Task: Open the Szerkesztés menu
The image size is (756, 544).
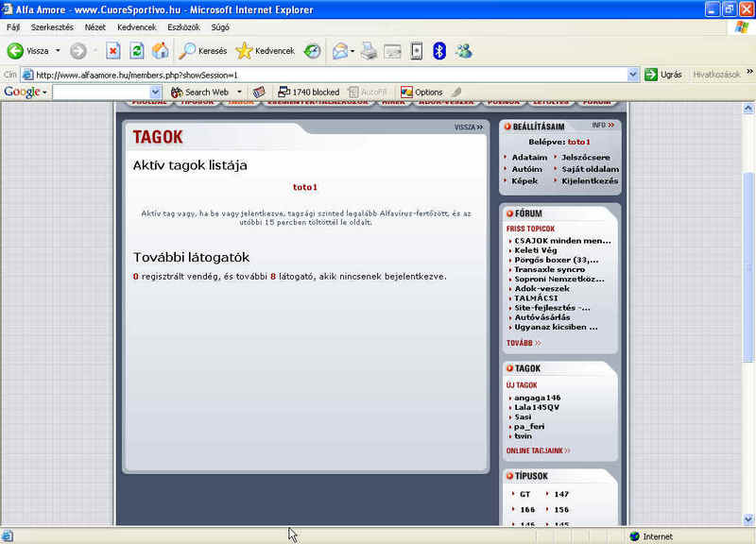Action: coord(52,27)
